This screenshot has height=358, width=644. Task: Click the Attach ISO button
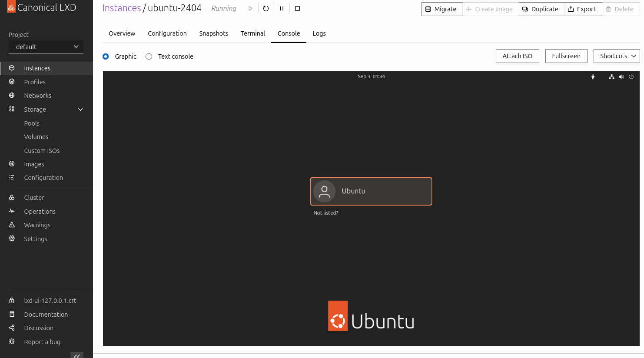[518, 56]
